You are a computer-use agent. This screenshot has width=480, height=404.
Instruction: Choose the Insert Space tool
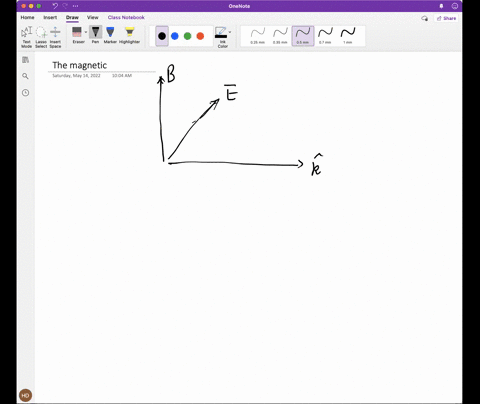coord(55,37)
